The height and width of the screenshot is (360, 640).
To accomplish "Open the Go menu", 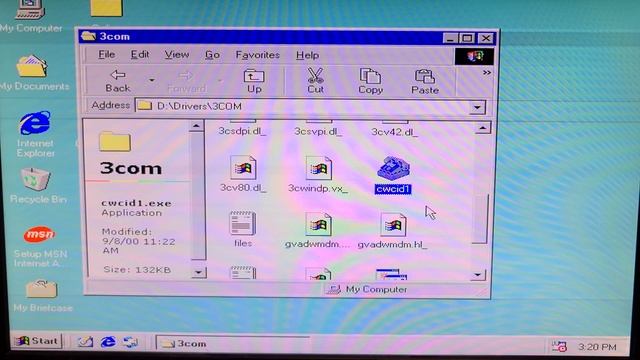I will [212, 55].
